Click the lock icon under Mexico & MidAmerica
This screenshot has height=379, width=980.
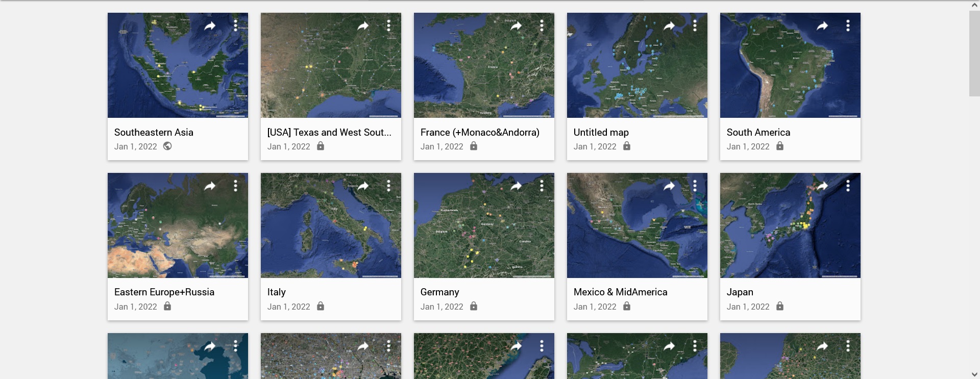pos(627,306)
